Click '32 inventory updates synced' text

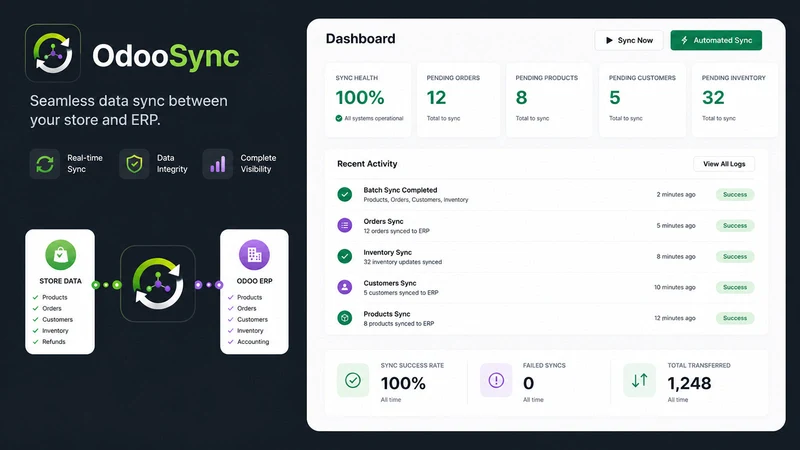(403, 262)
